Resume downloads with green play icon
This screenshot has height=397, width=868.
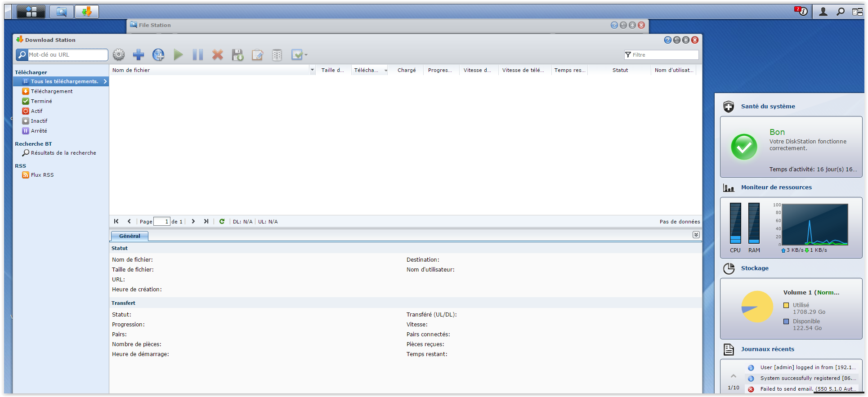(178, 55)
